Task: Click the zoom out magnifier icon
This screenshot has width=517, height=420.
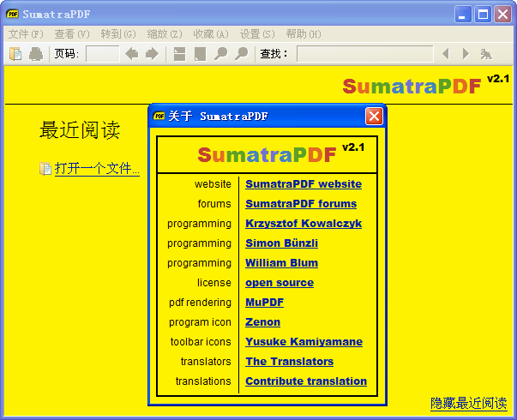Action: tap(220, 54)
